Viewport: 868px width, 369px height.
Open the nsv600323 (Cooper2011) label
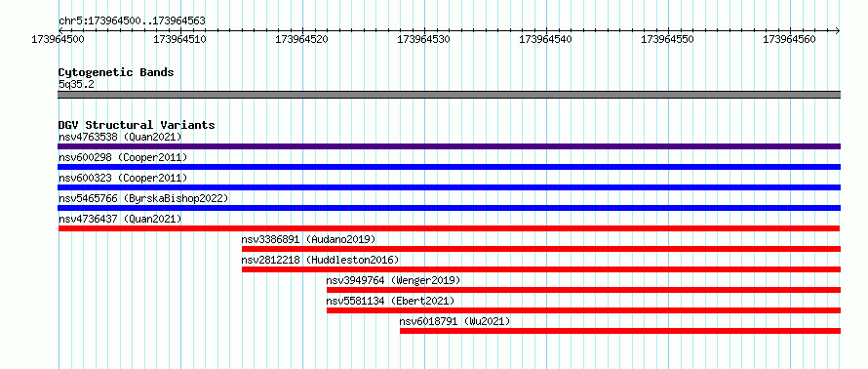pyautogui.click(x=123, y=178)
